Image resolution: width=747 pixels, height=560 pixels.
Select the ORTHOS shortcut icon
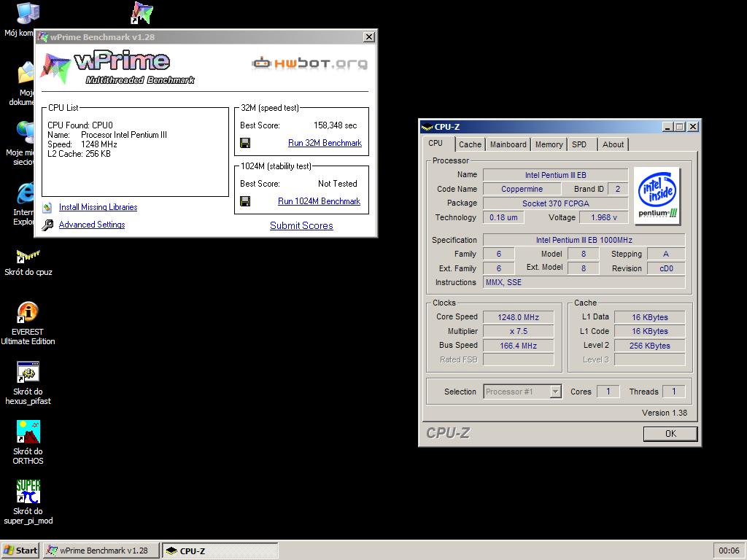click(28, 432)
